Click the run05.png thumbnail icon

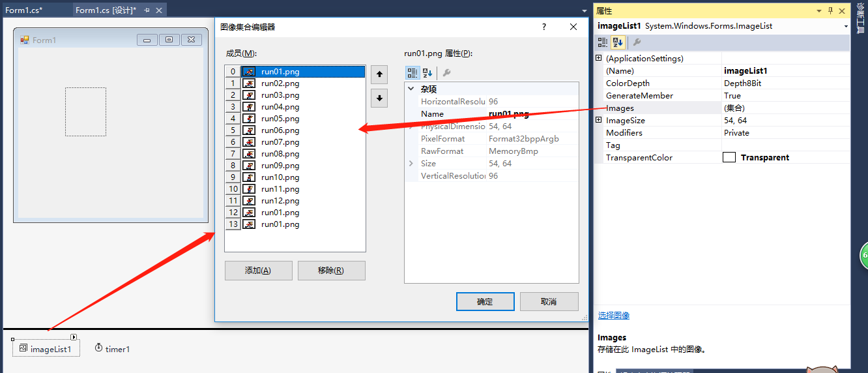[249, 119]
